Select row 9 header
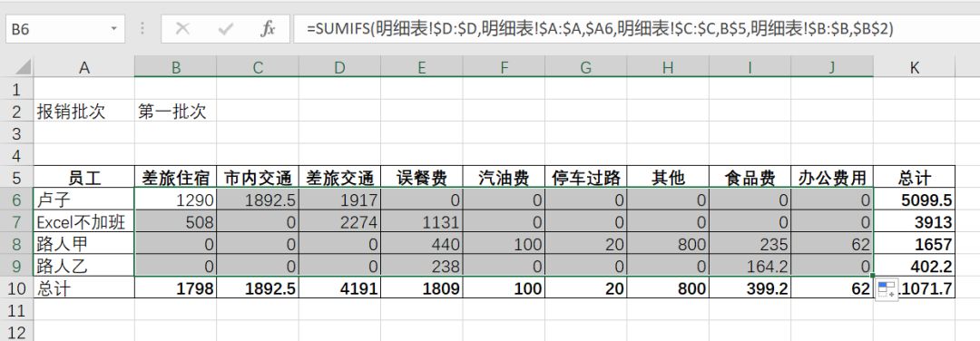The height and width of the screenshot is (341, 980). (x=17, y=266)
